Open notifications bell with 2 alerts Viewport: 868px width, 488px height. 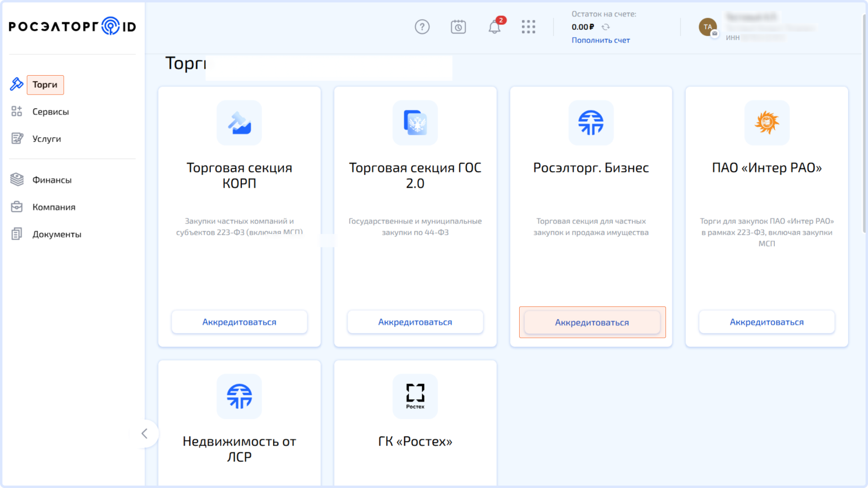(x=494, y=27)
